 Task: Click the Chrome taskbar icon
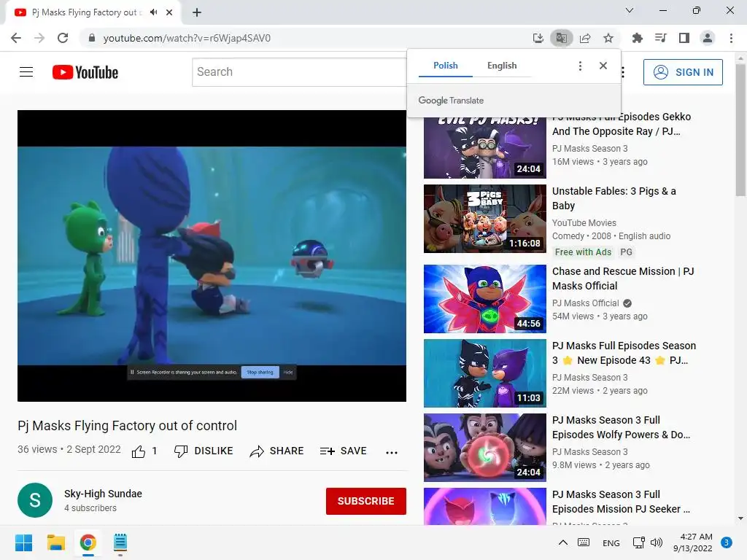88,542
